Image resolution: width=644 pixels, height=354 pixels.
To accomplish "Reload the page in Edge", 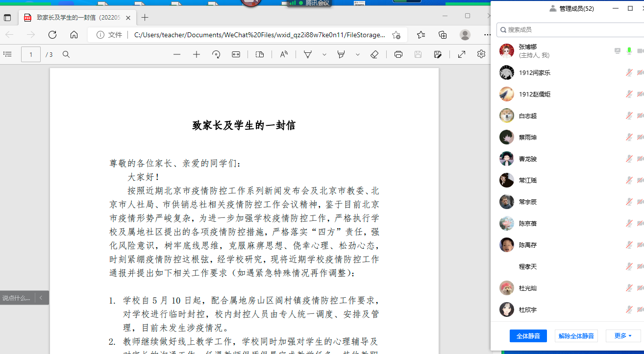I will [x=52, y=35].
